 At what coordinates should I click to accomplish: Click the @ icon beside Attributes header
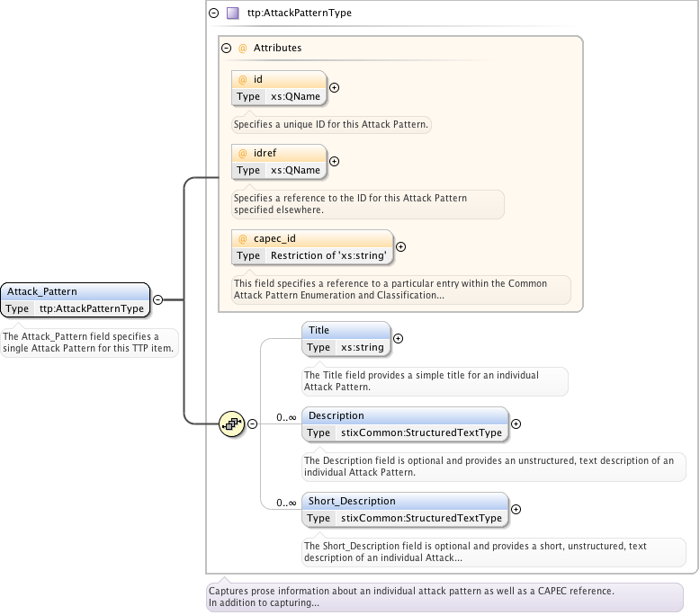[242, 48]
